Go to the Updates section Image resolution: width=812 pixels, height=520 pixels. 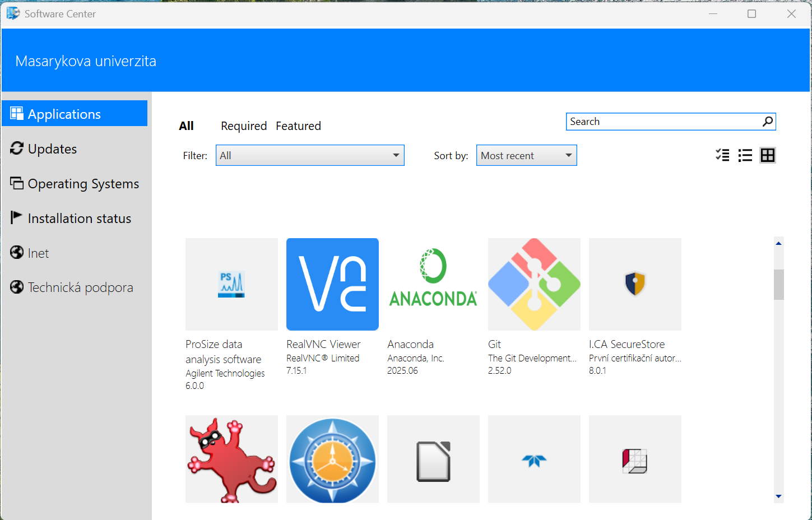(75, 148)
